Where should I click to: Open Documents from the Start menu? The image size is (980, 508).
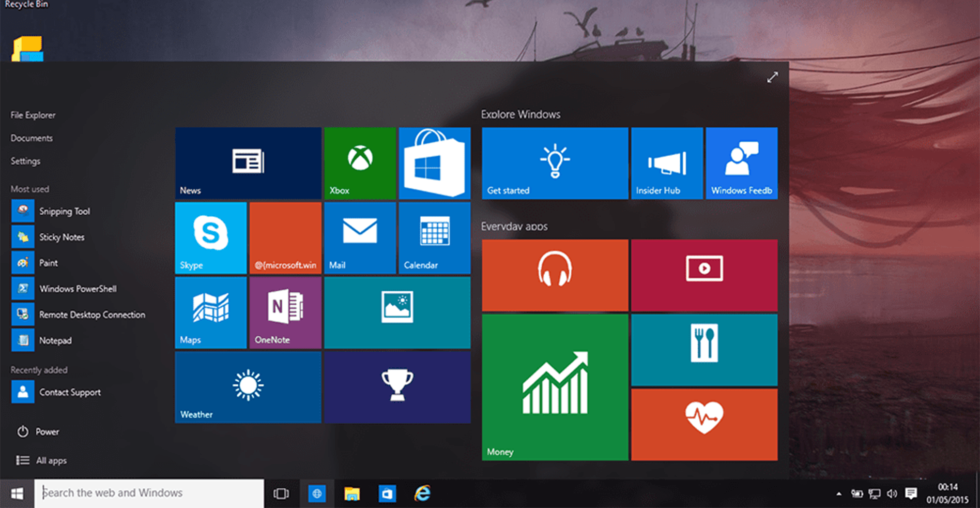[32, 138]
